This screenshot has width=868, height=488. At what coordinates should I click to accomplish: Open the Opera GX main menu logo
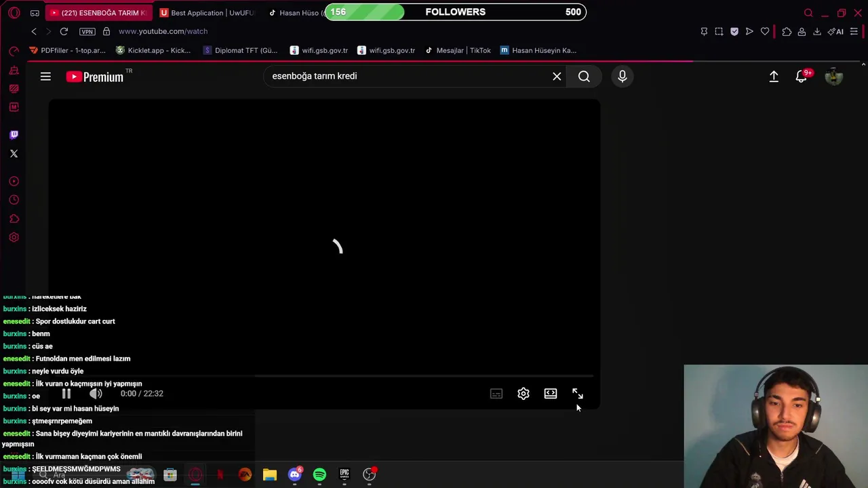14,13
